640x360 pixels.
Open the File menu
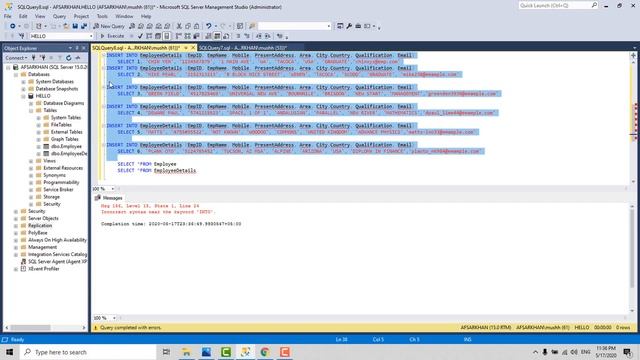coord(8,16)
